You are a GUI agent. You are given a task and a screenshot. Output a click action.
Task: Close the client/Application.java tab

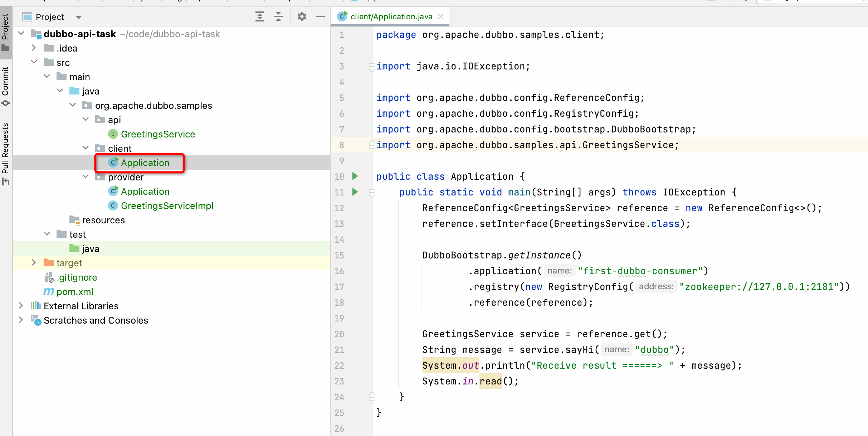441,16
